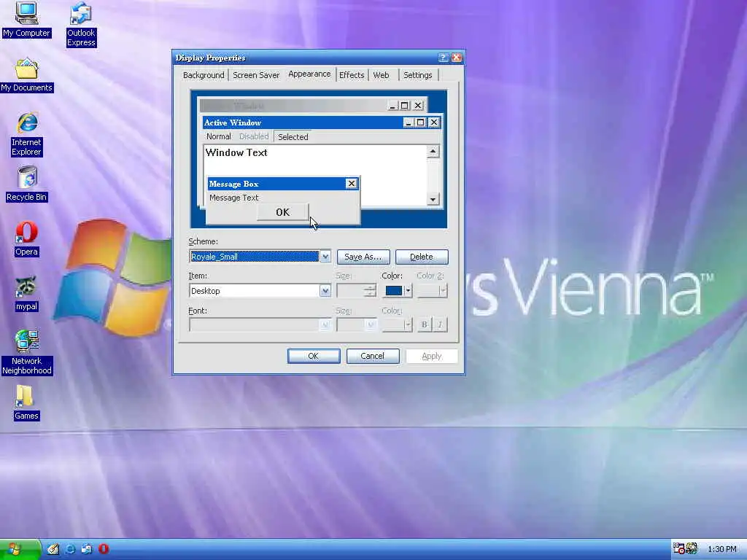The image size is (747, 560).
Task: Click the inactive preview window maximize icon
Action: 404,105
